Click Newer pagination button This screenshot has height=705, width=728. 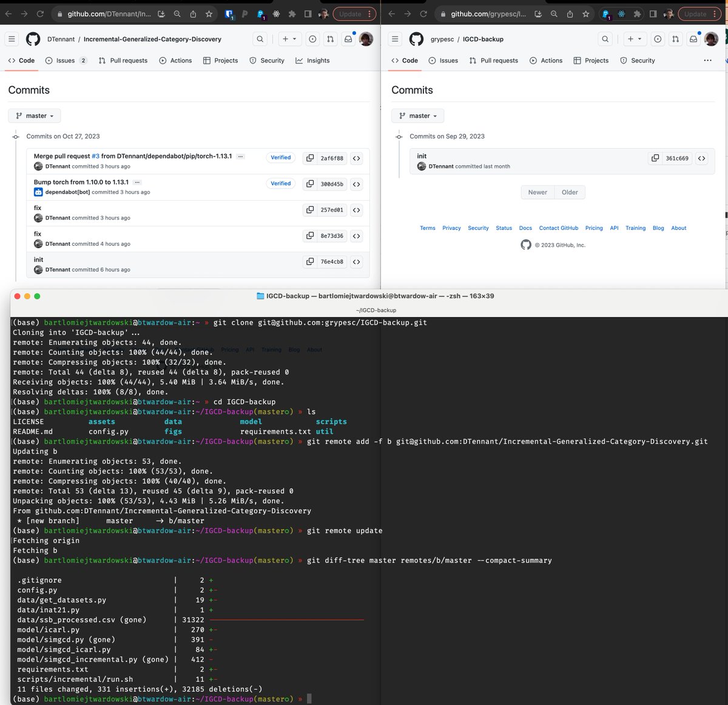538,192
